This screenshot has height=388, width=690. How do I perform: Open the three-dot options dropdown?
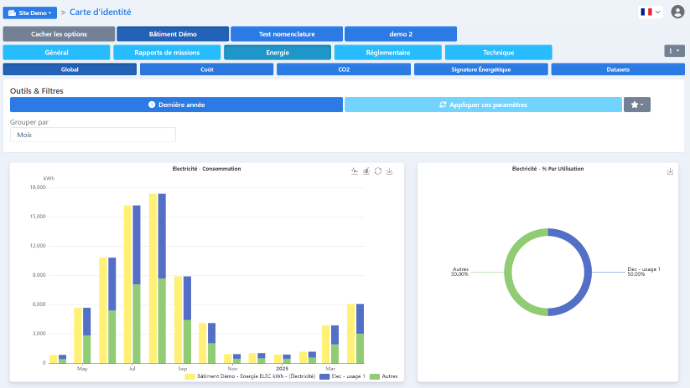(674, 51)
